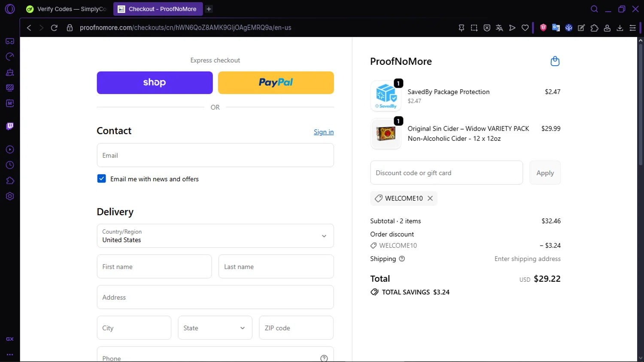
Task: Focus the ZIP code field
Action: tap(296, 328)
